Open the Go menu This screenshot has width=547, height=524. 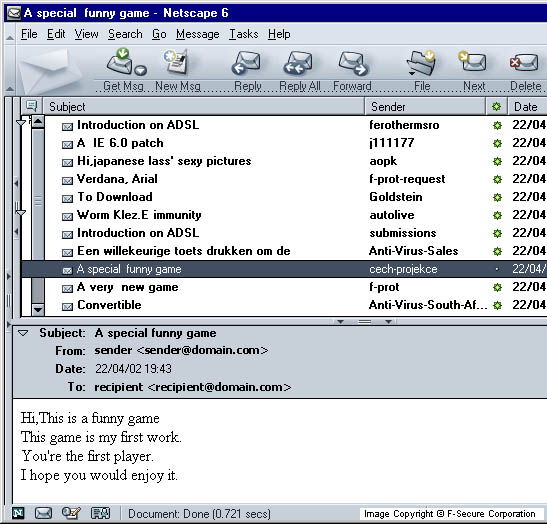point(159,34)
